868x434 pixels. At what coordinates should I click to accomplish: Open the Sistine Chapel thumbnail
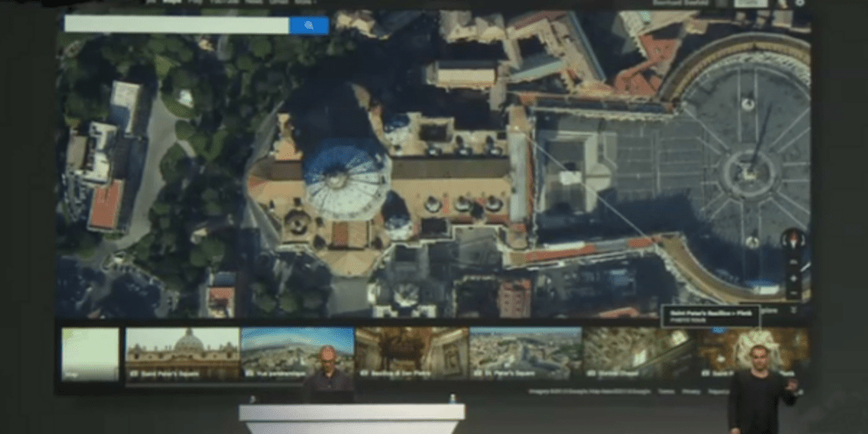coord(640,353)
